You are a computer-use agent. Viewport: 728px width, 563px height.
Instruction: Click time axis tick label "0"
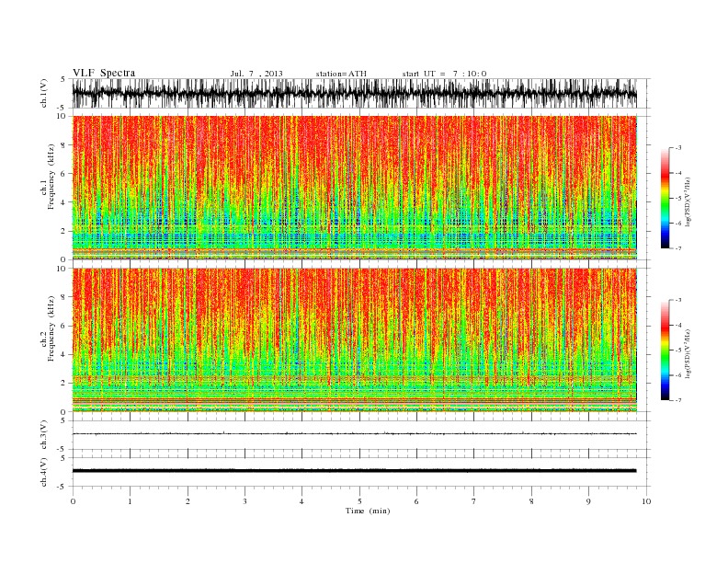73,501
